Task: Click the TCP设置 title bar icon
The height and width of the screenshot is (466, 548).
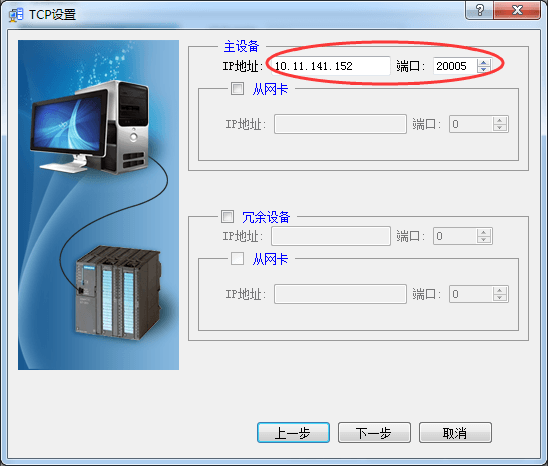Action: point(16,15)
